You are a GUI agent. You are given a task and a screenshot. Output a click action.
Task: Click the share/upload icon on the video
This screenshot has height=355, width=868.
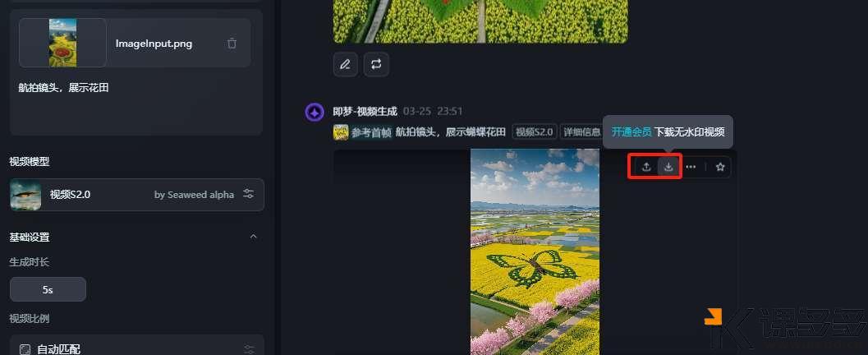pos(646,167)
